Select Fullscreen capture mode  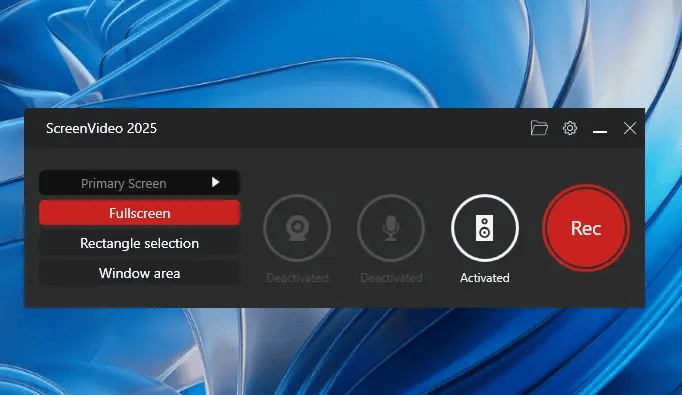pos(139,213)
